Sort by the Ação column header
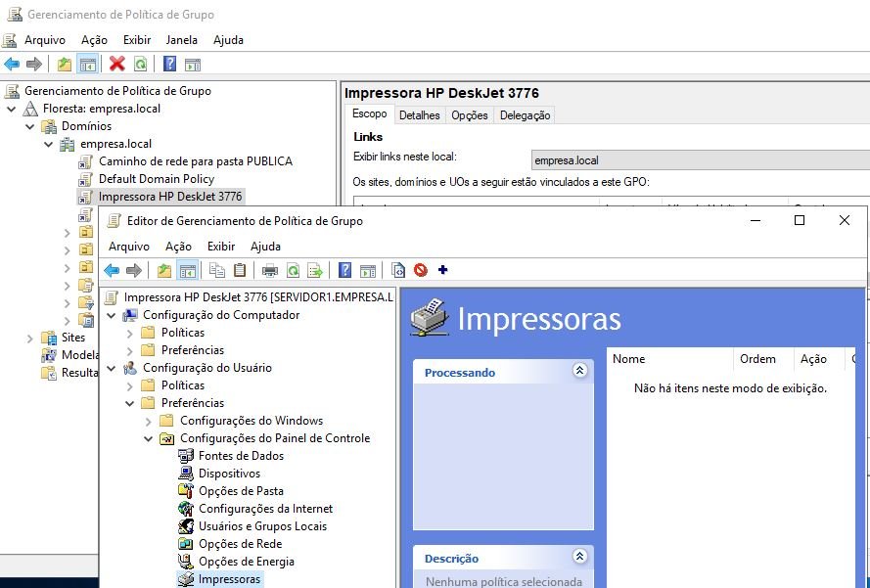The width and height of the screenshot is (870, 588). (x=819, y=359)
